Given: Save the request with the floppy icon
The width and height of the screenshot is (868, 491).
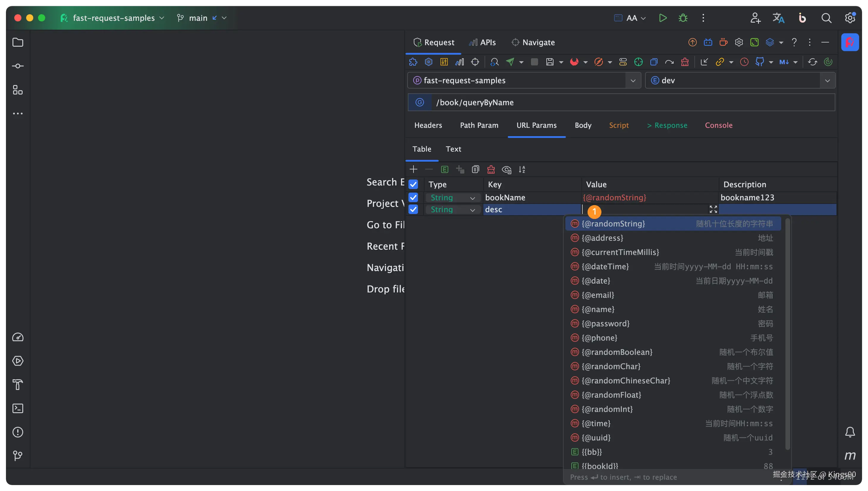Looking at the screenshot, I should [x=550, y=62].
